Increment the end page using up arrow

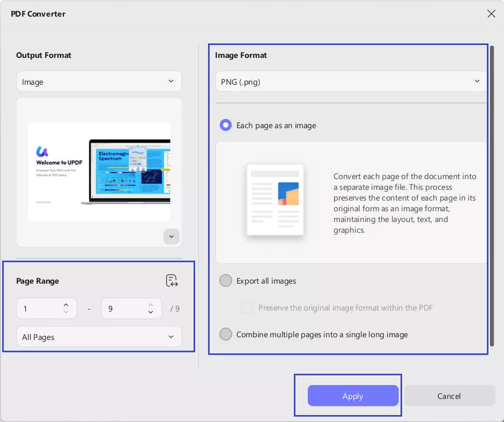tap(150, 305)
